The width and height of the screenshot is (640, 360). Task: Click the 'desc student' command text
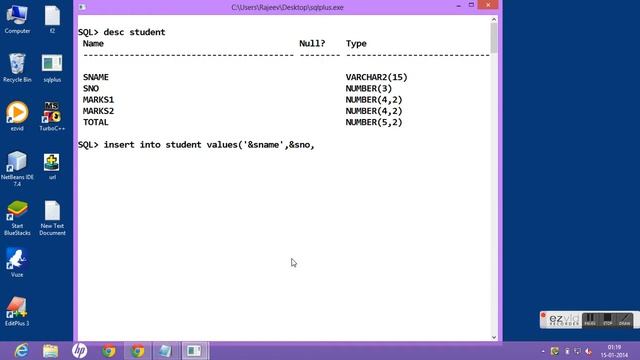point(134,32)
